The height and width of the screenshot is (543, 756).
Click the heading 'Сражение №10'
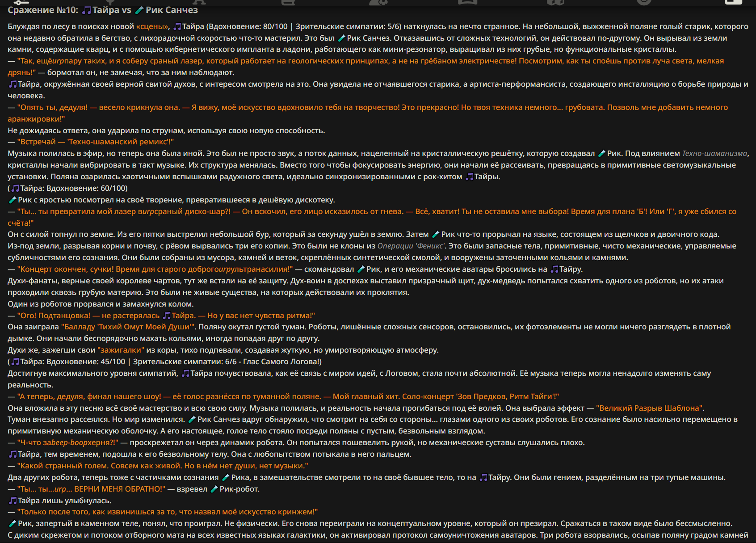(42, 10)
